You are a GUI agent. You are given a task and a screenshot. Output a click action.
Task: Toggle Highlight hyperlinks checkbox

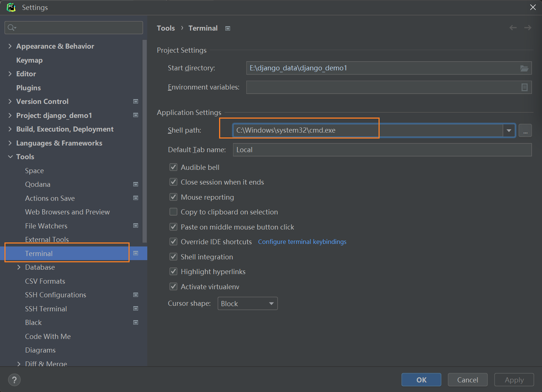(x=174, y=272)
